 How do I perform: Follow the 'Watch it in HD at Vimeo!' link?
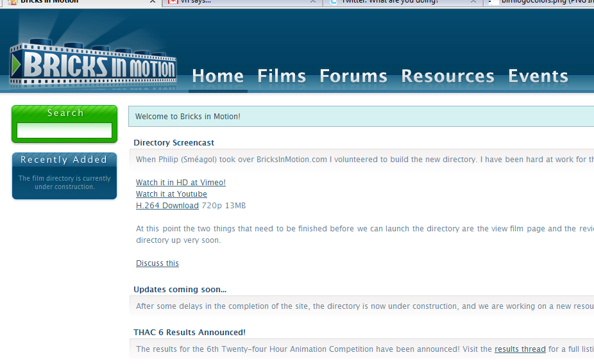181,183
